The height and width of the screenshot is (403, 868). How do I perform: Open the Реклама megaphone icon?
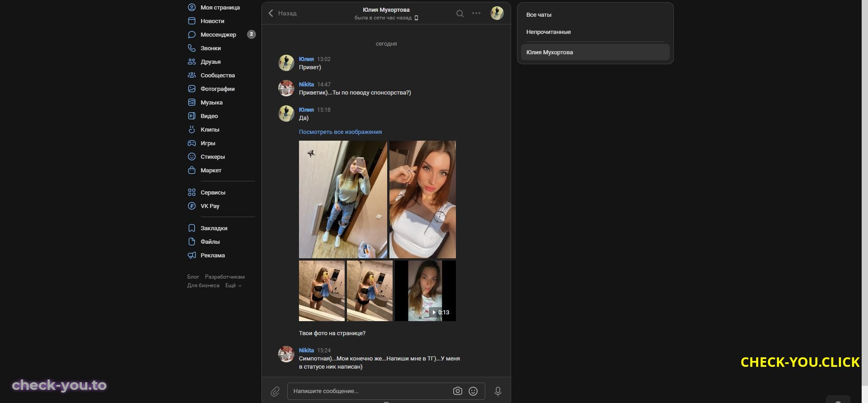tap(192, 255)
